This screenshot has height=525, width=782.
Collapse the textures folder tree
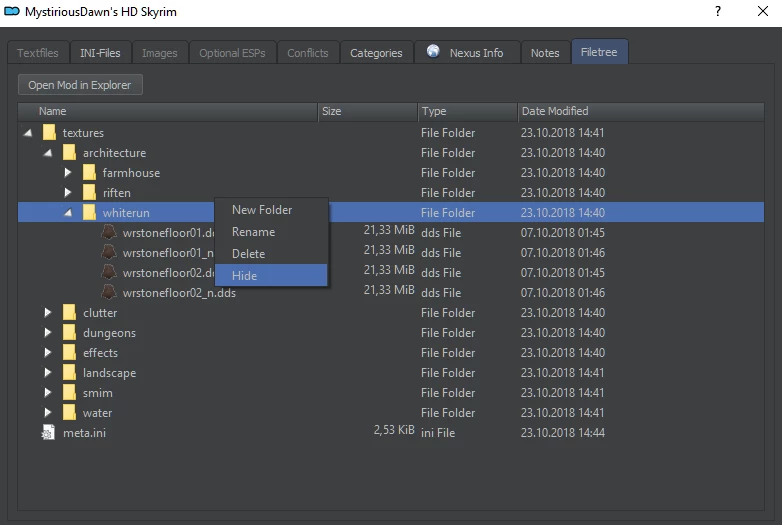click(x=28, y=133)
